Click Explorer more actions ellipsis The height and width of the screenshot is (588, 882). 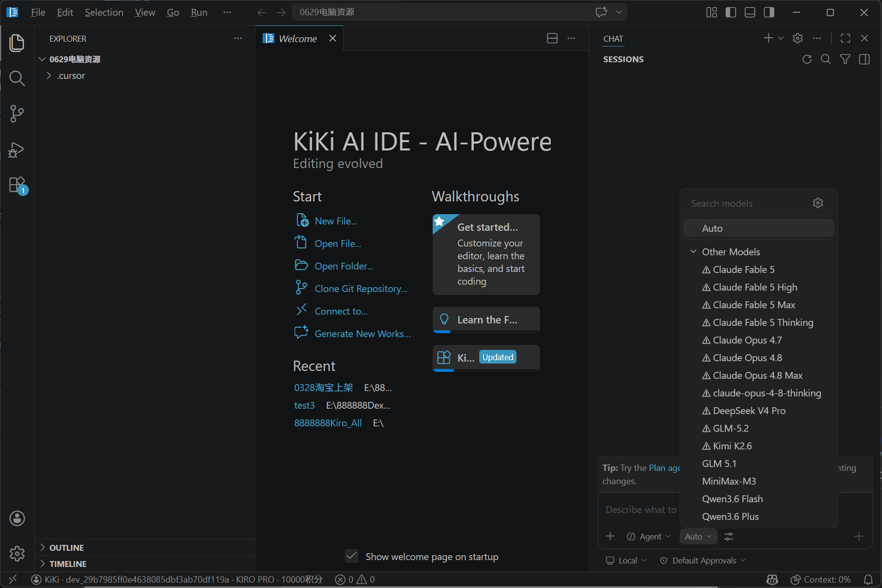pos(238,38)
